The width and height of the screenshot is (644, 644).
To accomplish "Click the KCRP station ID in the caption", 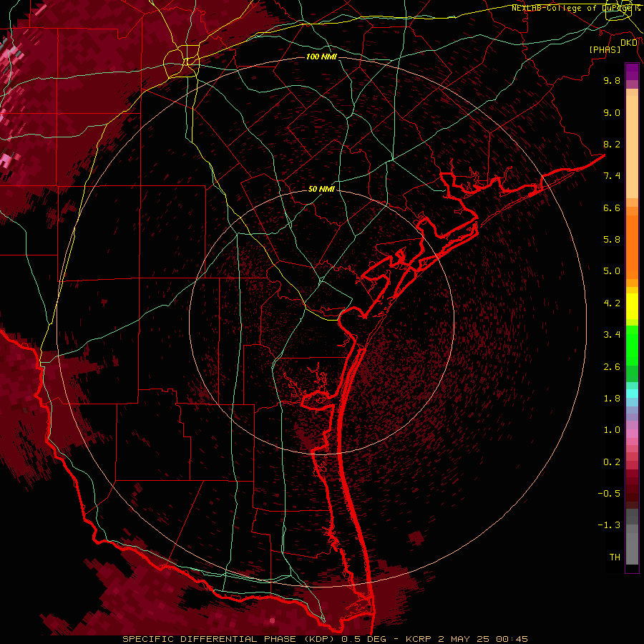I will tap(418, 639).
